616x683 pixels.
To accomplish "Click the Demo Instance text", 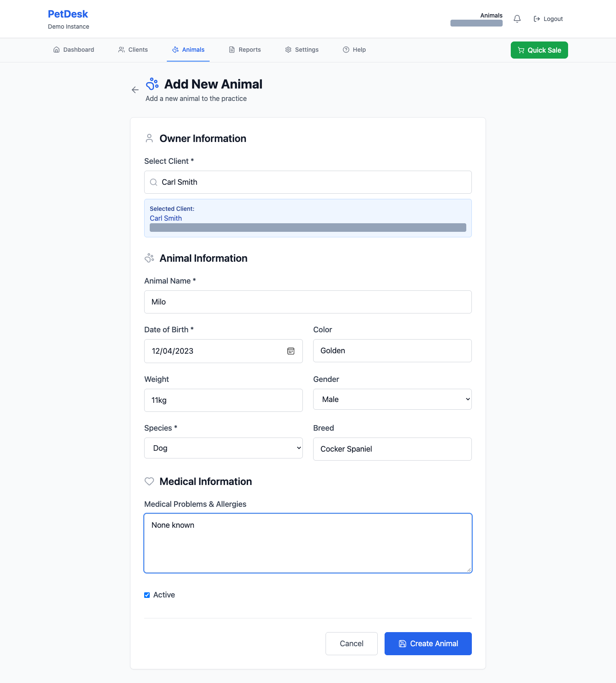I will point(68,27).
